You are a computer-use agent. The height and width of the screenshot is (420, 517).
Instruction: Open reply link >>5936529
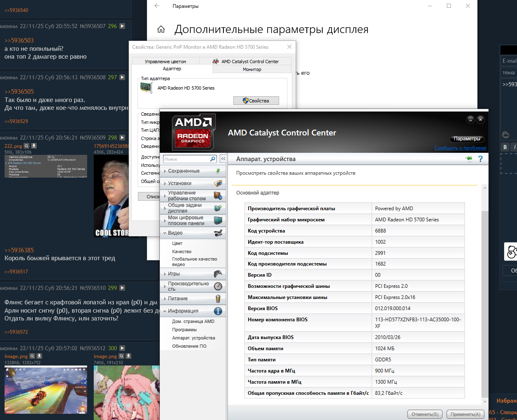(16, 121)
